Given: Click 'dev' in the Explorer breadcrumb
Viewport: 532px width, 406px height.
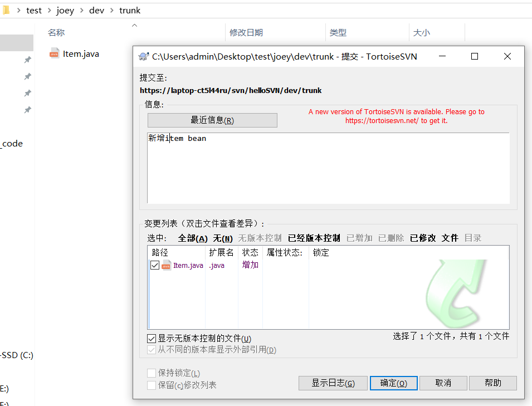Looking at the screenshot, I should [x=97, y=11].
